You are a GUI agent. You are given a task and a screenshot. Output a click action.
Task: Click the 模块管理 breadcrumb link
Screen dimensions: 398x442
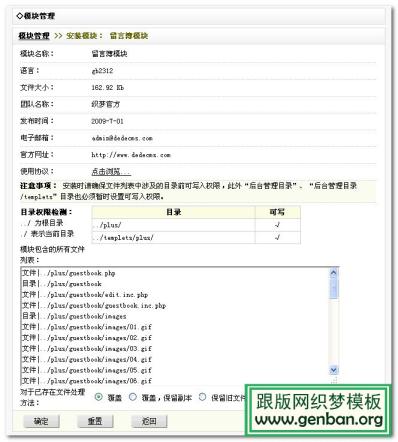point(34,36)
